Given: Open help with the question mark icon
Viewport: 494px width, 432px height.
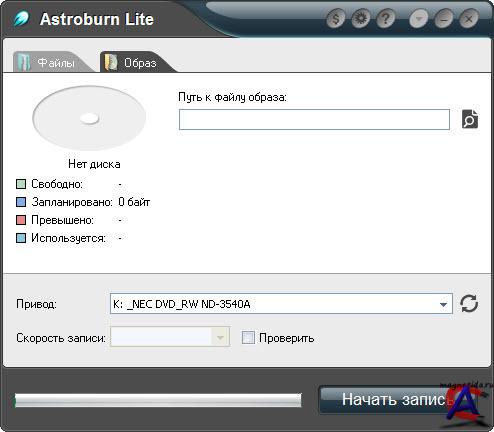Looking at the screenshot, I should (385, 19).
